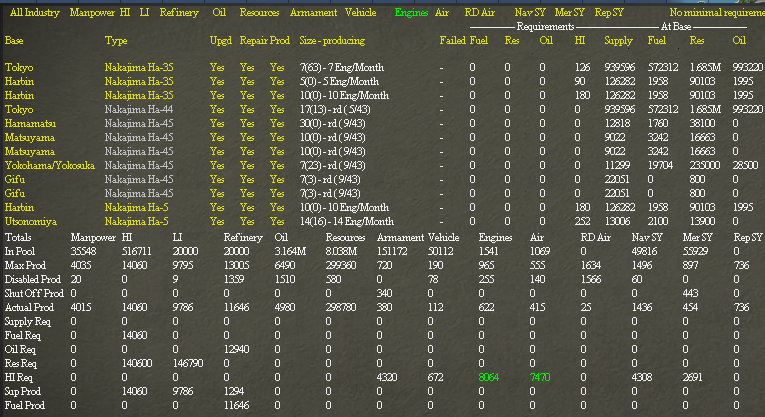This screenshot has width=765, height=417.
Task: Toggle Repair Yes on Tokyo Ha-44 row
Action: pos(247,109)
